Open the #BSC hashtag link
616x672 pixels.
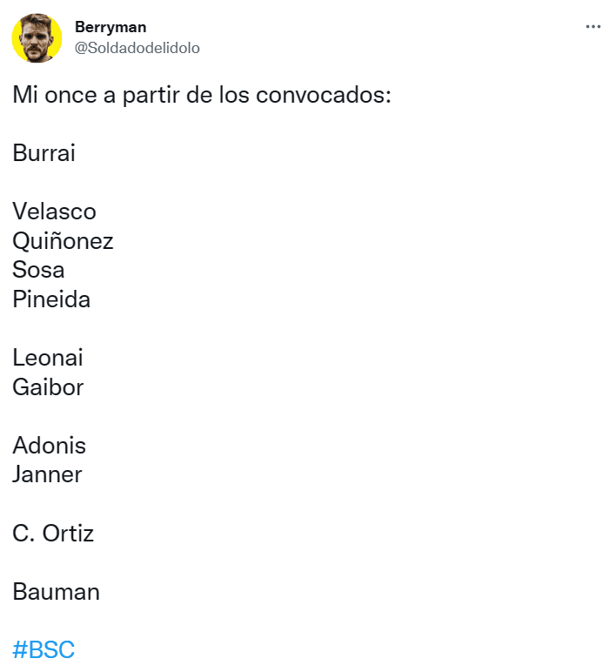[x=44, y=649]
